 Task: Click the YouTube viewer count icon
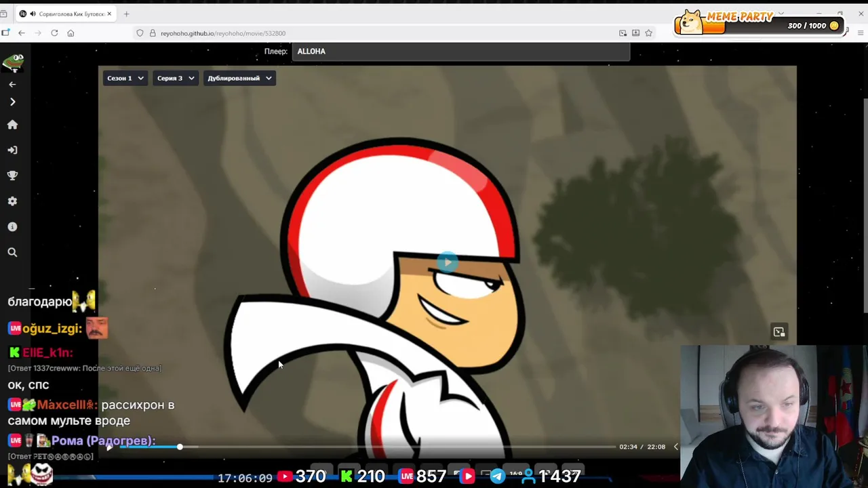coord(285,477)
